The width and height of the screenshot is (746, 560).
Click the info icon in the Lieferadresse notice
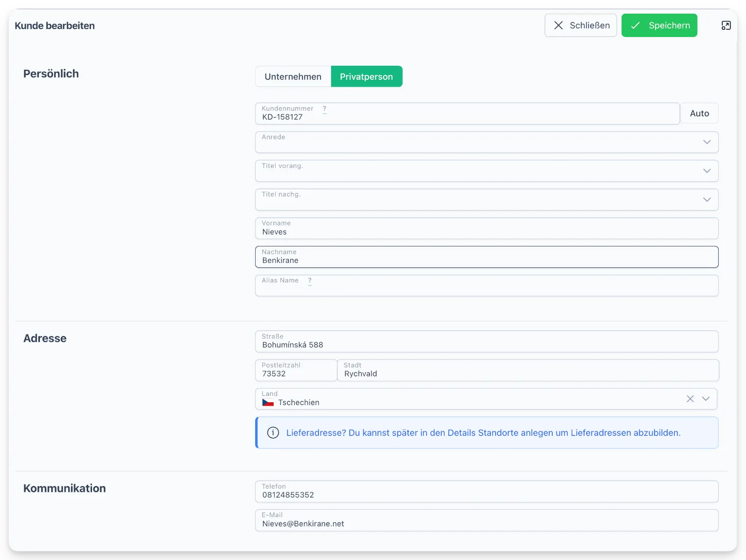point(273,433)
